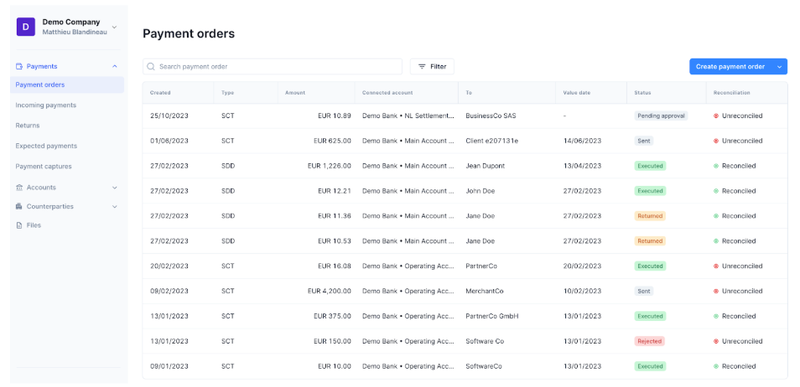The height and width of the screenshot is (387, 800).
Task: Expand the Accounts section chevron
Action: (x=115, y=188)
